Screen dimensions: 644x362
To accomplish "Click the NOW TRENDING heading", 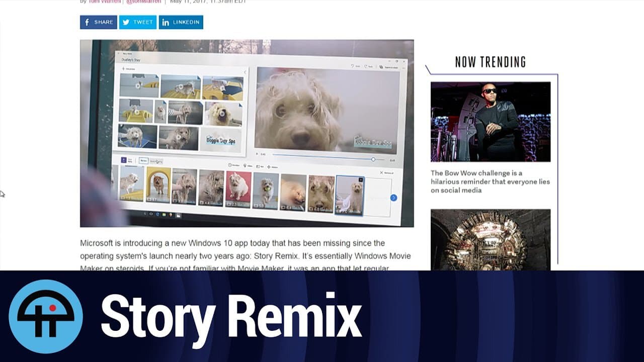I will [491, 62].
